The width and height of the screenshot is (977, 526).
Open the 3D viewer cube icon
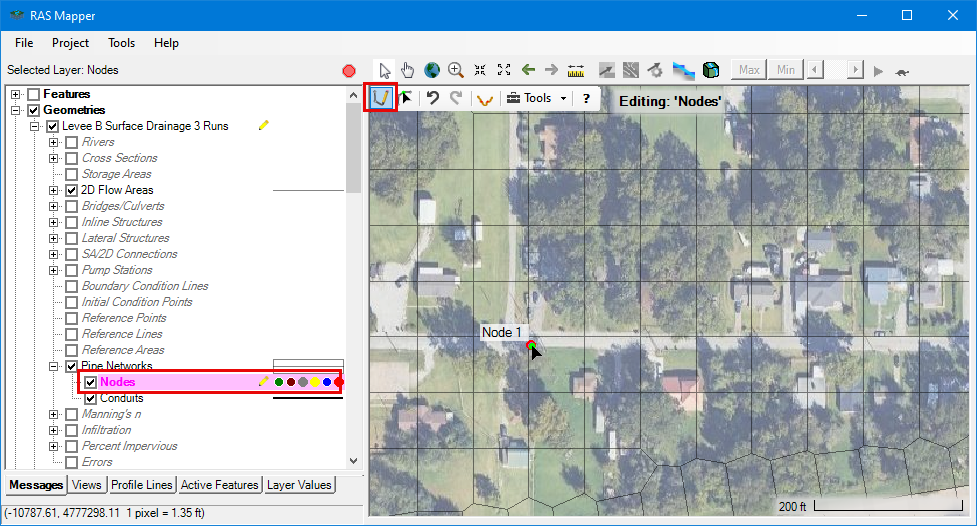click(710, 70)
